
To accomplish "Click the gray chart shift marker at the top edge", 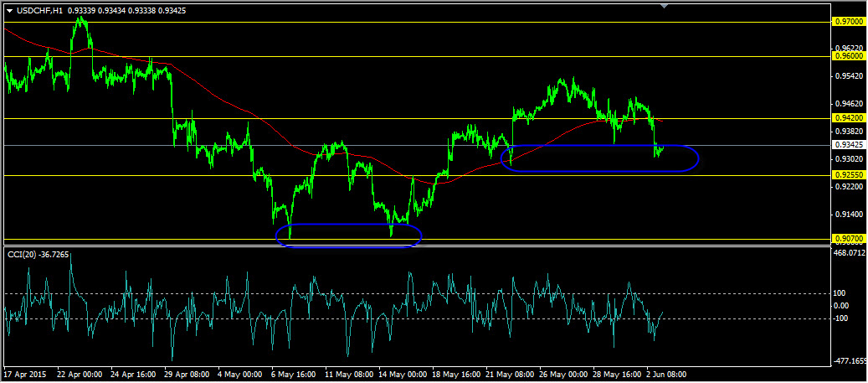I will [x=665, y=6].
